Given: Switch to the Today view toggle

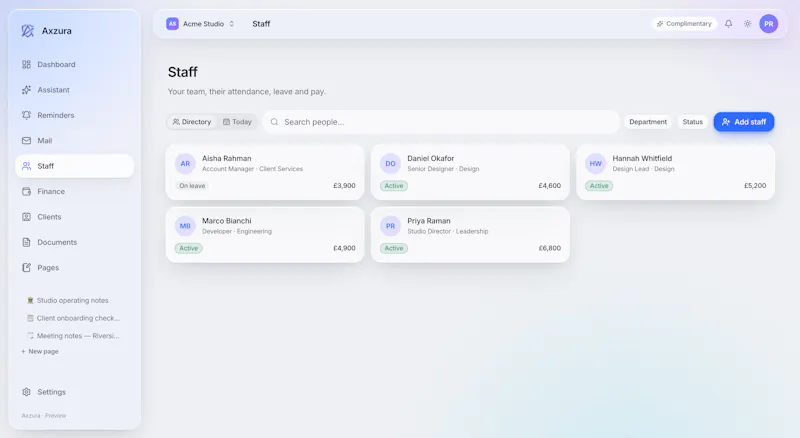Looking at the screenshot, I should coord(237,122).
